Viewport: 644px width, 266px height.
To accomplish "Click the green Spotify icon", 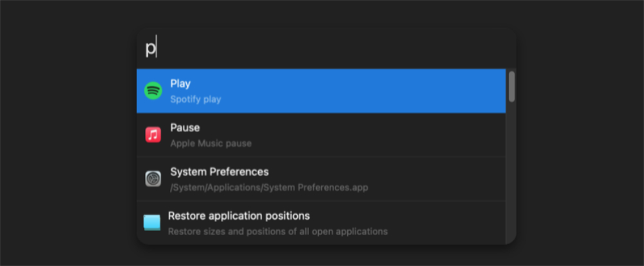I will click(153, 91).
